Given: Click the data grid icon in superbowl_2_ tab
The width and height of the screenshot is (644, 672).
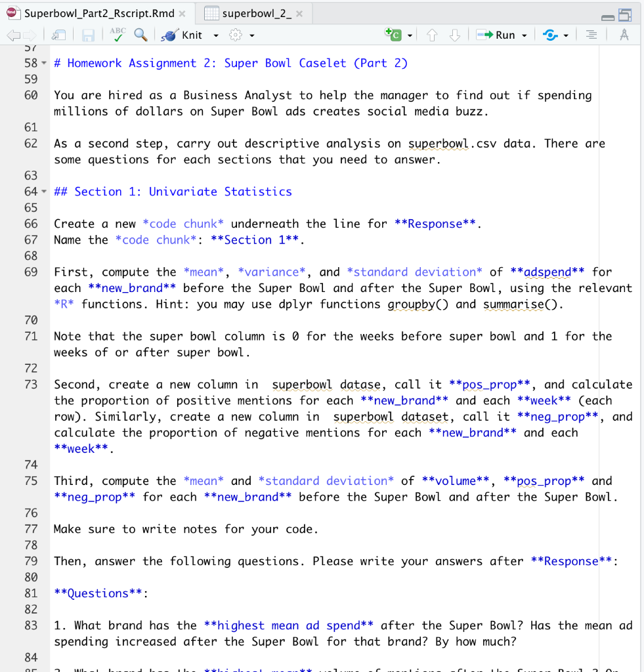Looking at the screenshot, I should point(211,14).
